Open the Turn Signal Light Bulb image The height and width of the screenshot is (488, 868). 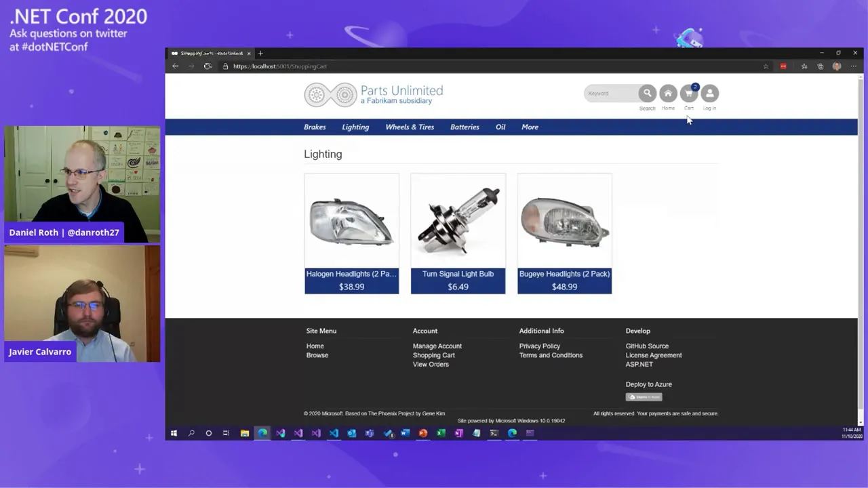point(458,220)
